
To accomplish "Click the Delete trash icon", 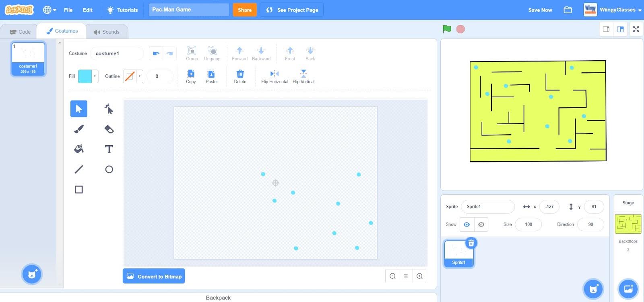I will tap(240, 76).
